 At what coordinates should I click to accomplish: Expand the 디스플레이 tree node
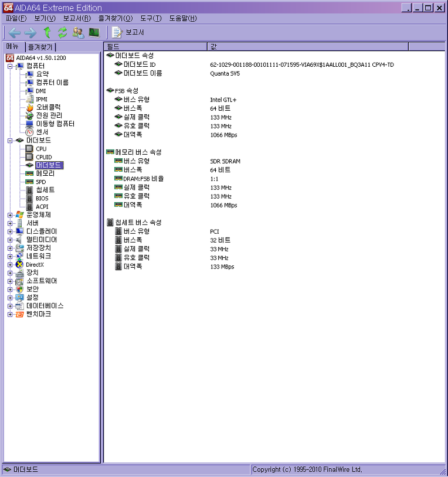tap(10, 231)
